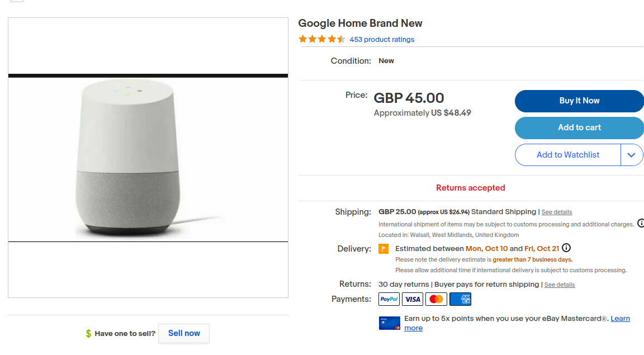Click the green dollar sign icon
Screen dimensions: 644x355
coord(88,334)
